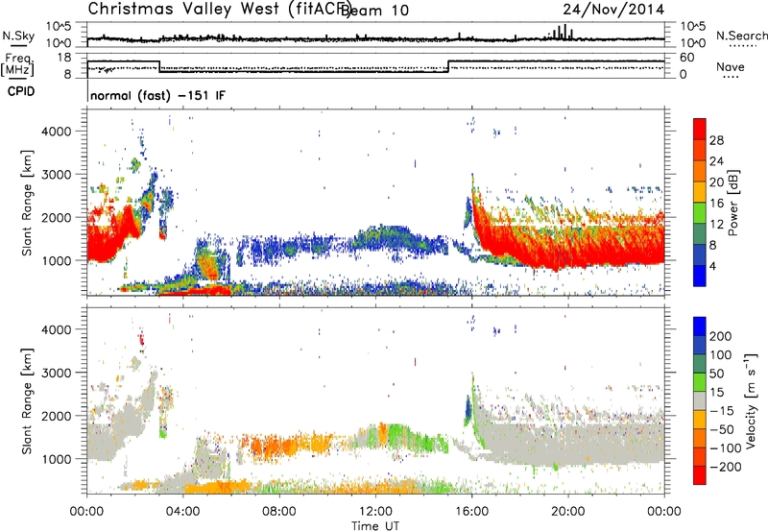Click the '3000' tick on velocity panel
Screen dimensions: 768x532
[x=57, y=373]
